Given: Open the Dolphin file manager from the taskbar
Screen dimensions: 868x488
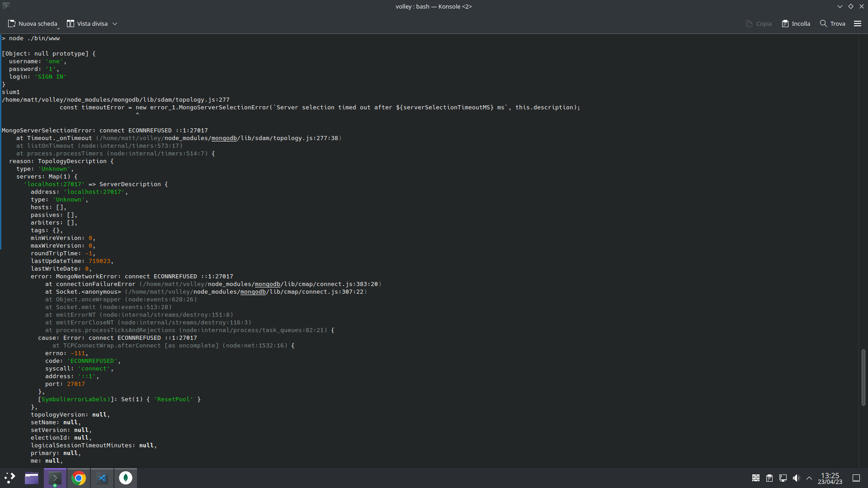Looking at the screenshot, I should pyautogui.click(x=32, y=478).
